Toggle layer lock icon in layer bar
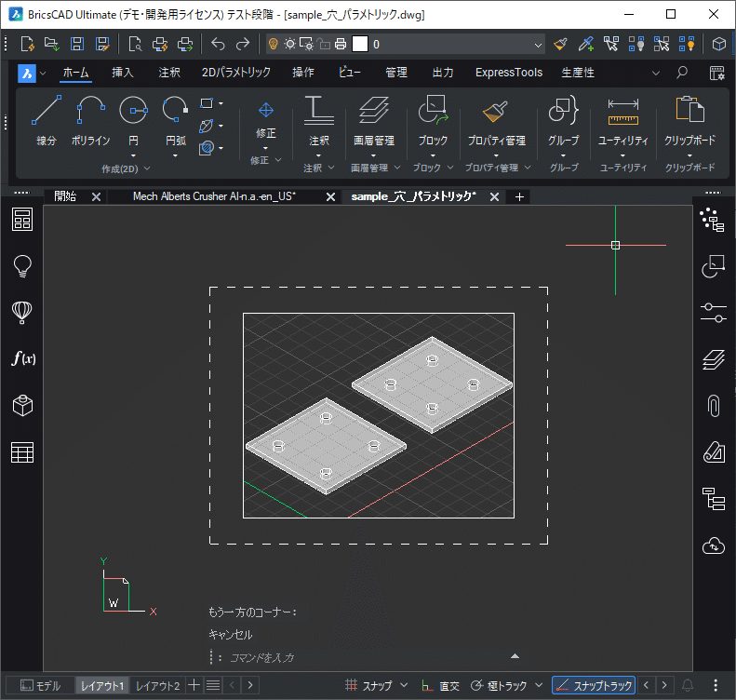 (324, 44)
